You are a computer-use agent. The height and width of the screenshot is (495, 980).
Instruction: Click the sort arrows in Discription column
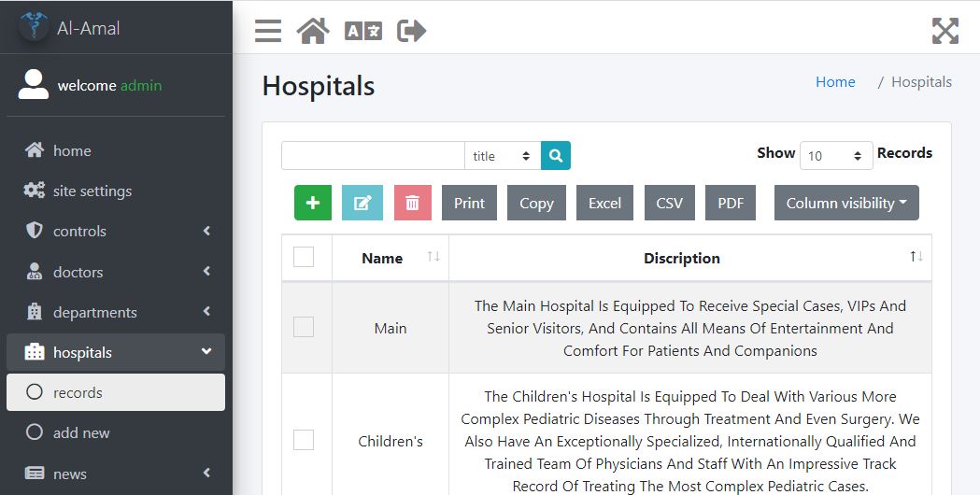pos(916,256)
